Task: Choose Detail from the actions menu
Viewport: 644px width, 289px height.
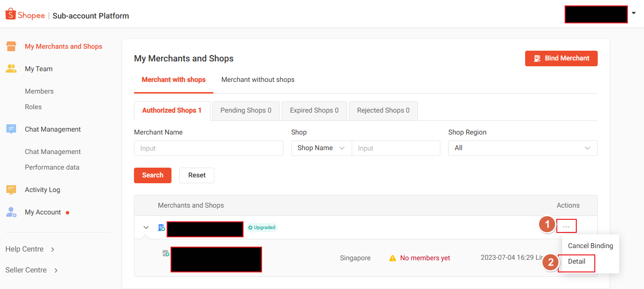Action: point(577,262)
